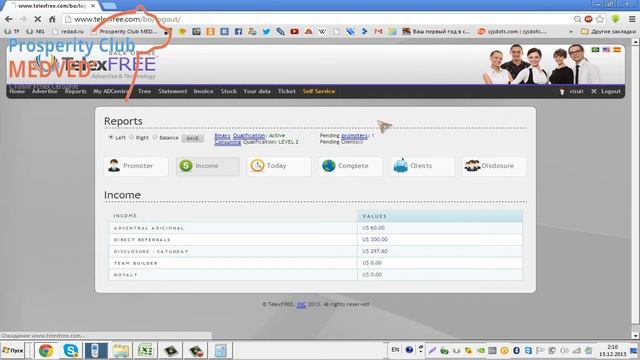Open the Facebook bookmark icon

[238, 31]
